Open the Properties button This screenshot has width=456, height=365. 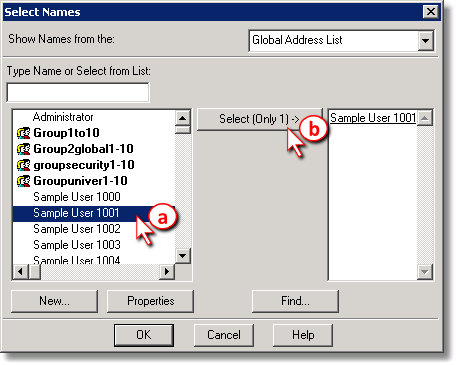(x=150, y=301)
